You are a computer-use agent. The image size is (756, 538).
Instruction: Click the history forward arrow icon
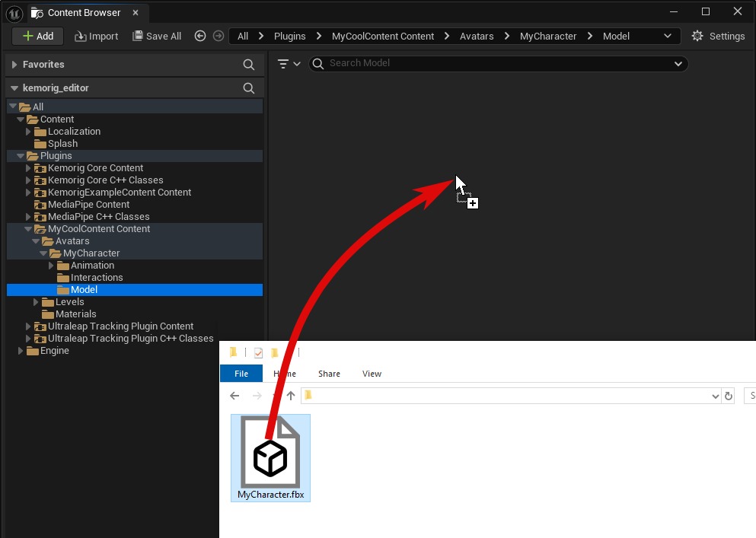[x=219, y=36]
